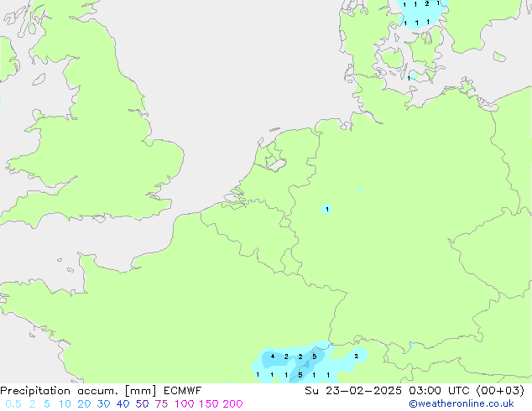Click the 0.5 mm legend value
This screenshot has height=411, width=532.
tap(13, 404)
